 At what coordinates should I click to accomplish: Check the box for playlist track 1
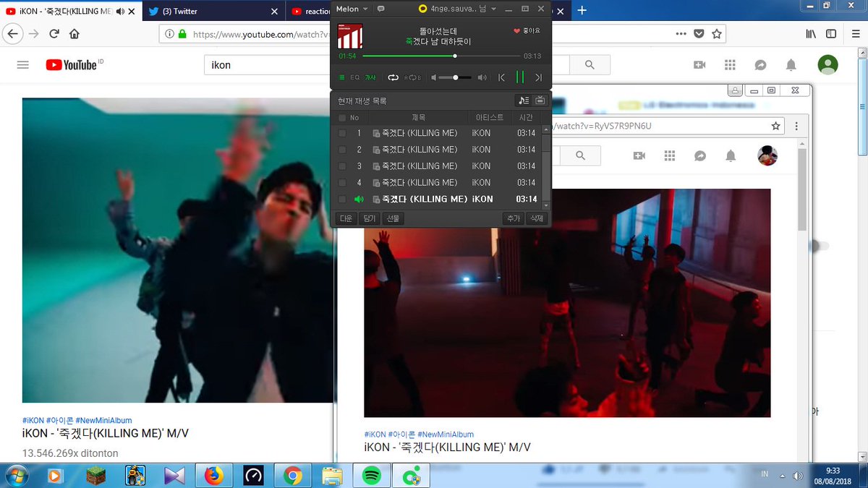(342, 133)
